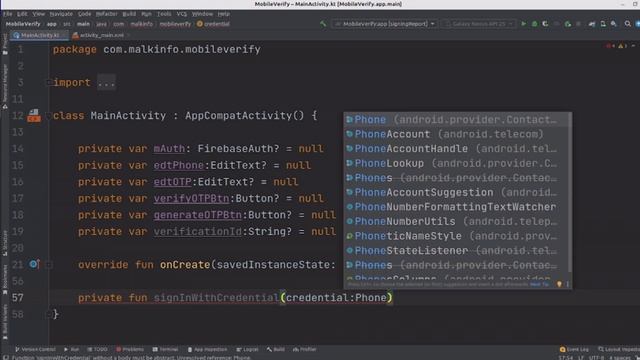640x360 pixels.
Task: Open the bottom Build tool window button
Action: [x=276, y=349]
